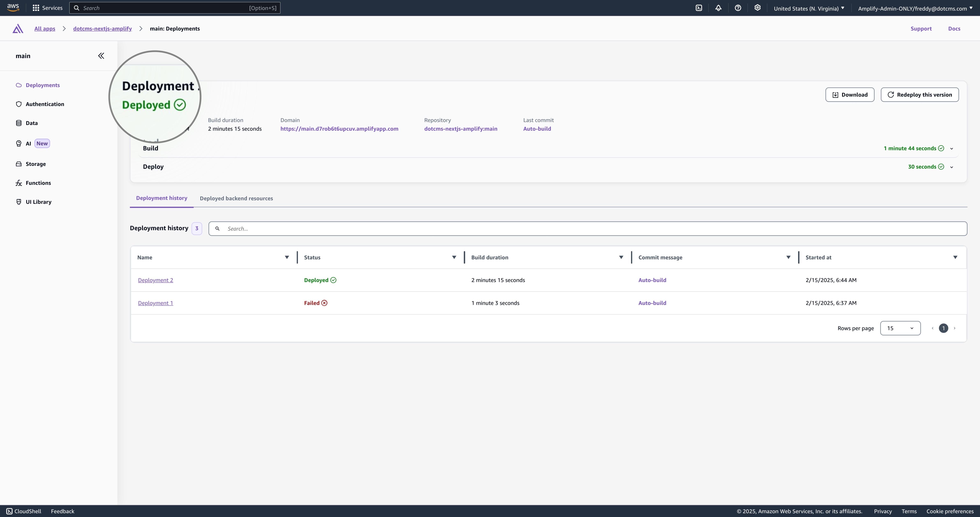Switch to the Deployed backend resources tab
Viewport: 980px width, 517px height.
coord(236,198)
